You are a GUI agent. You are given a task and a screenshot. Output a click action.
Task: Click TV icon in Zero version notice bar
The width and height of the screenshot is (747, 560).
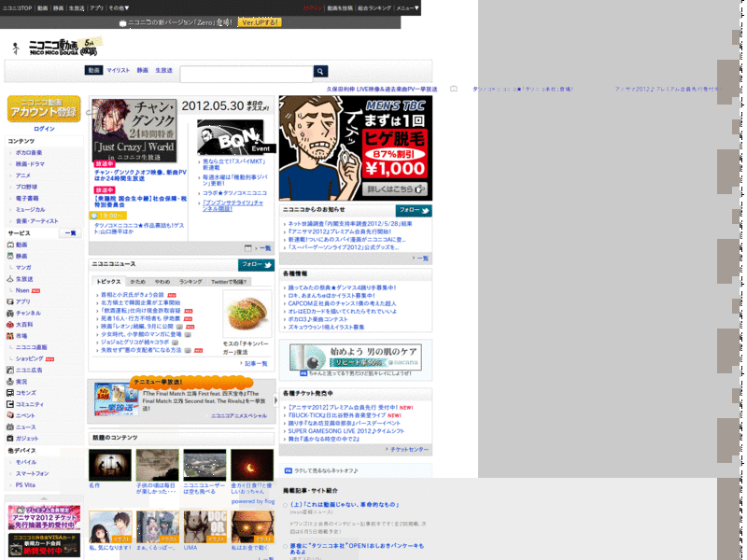tap(123, 22)
